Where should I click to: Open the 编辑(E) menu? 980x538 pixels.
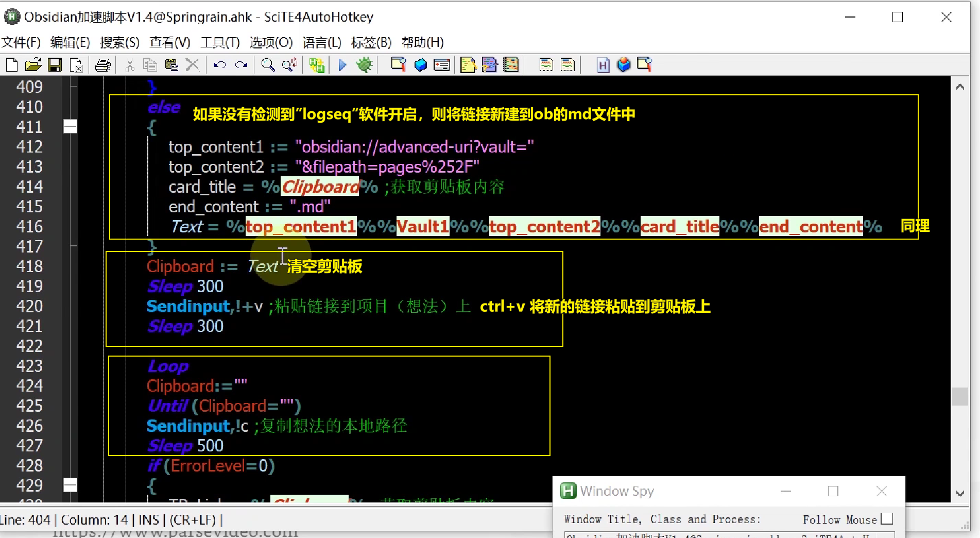point(71,42)
